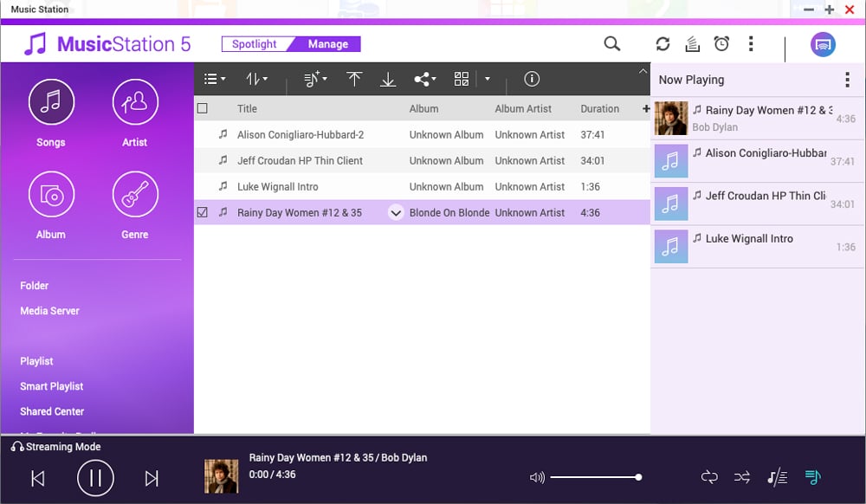Open the add-to-playlist dropdown
Viewport: 866px width, 504px height.
click(315, 79)
